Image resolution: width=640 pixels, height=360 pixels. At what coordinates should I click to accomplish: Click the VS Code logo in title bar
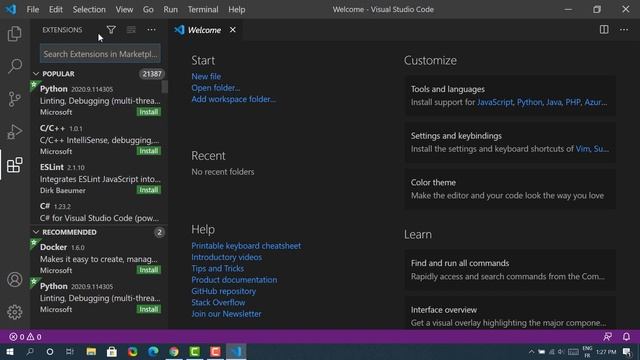tap(11, 9)
